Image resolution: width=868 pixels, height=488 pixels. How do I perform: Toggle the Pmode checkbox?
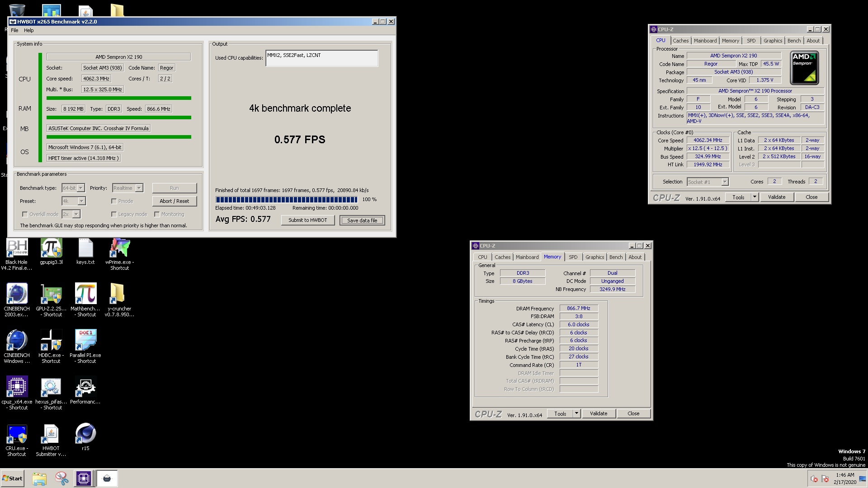coord(114,201)
